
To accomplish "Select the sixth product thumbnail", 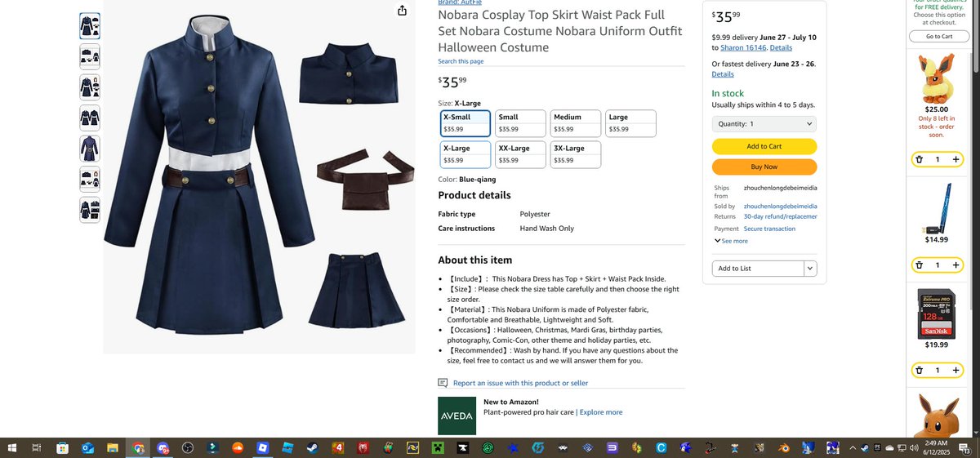I will [90, 180].
